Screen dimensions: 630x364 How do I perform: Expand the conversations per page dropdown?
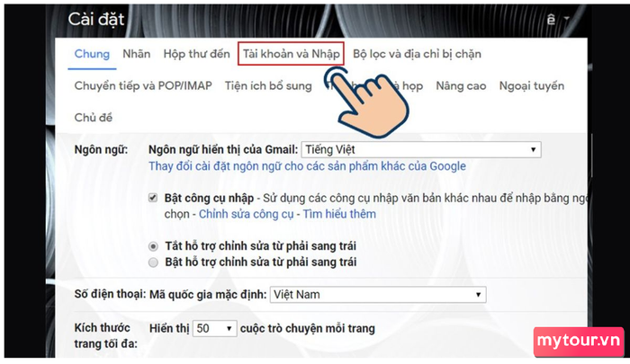point(214,329)
